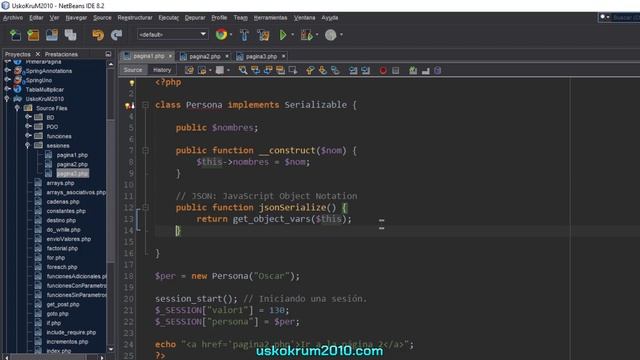The height and width of the screenshot is (360, 640).
Task: Collapse the sesiones folder node
Action: (27, 145)
